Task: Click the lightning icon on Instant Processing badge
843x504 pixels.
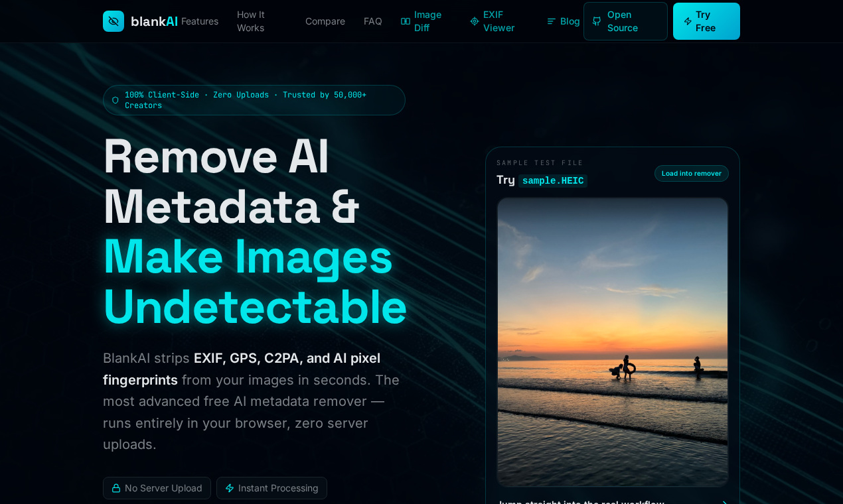Action: pyautogui.click(x=228, y=487)
